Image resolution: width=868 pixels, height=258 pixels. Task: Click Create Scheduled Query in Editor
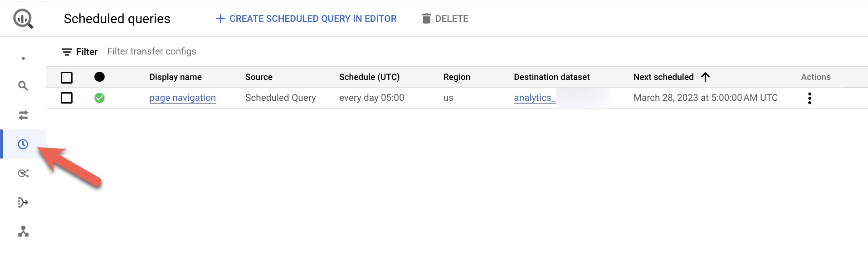coord(306,19)
